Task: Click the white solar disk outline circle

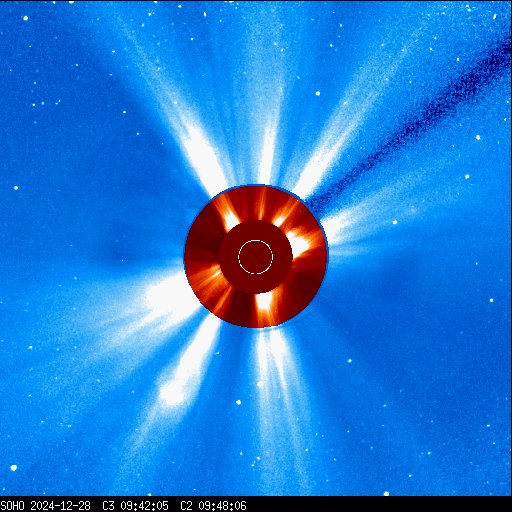Action: [x=255, y=257]
